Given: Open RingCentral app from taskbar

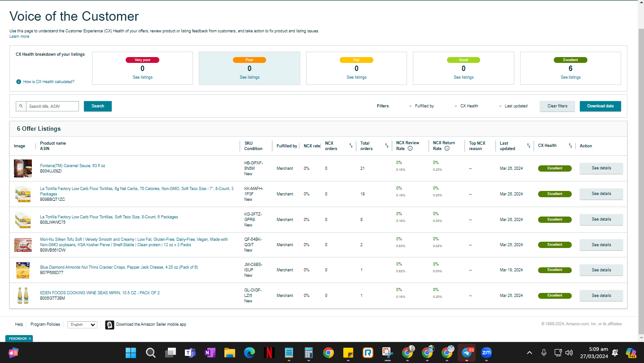Looking at the screenshot, I should pos(368,353).
